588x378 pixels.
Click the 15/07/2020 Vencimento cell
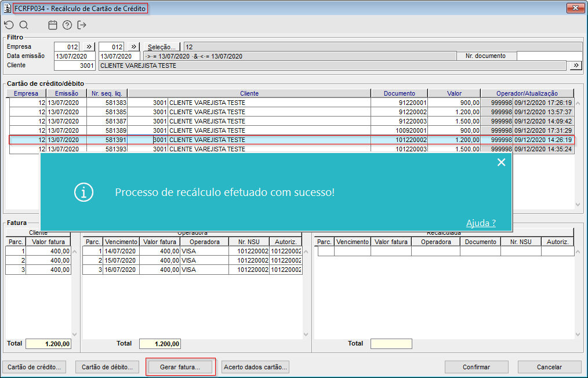coord(121,260)
